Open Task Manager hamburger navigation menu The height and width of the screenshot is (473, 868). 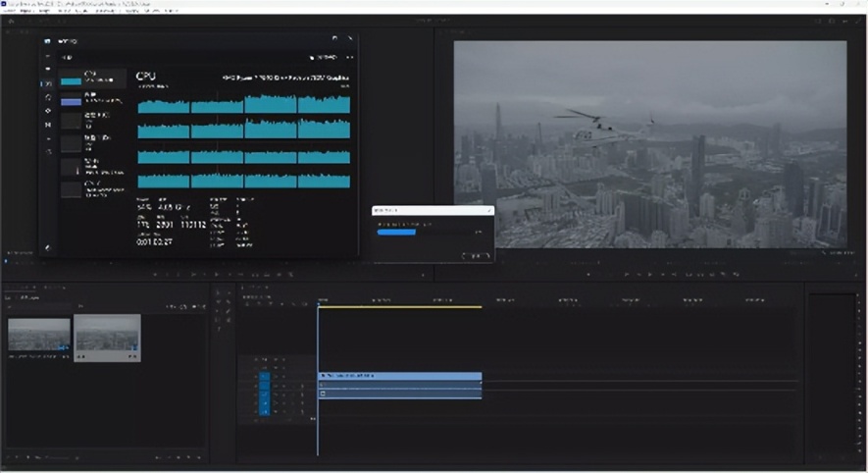pyautogui.click(x=48, y=57)
